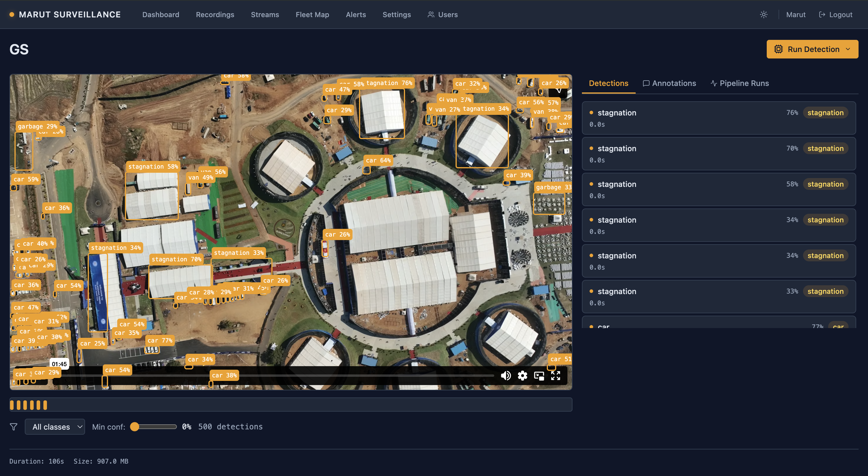Screen dimensions: 868x476
Task: Click the Run Detection button label
Action: pyautogui.click(x=813, y=49)
